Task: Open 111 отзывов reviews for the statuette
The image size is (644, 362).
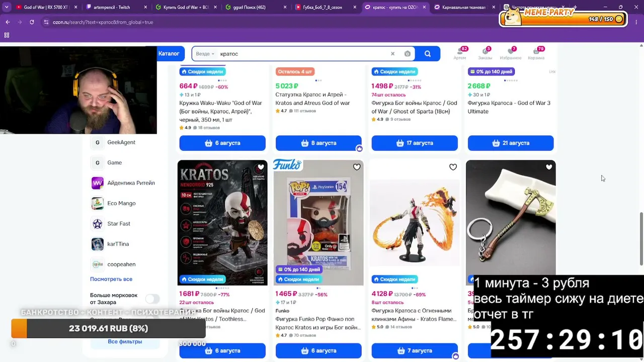Action: (x=303, y=111)
